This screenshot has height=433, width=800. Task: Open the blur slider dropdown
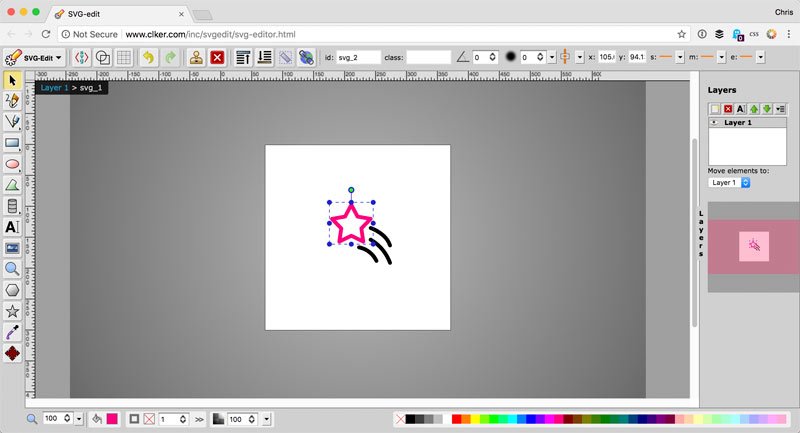552,58
